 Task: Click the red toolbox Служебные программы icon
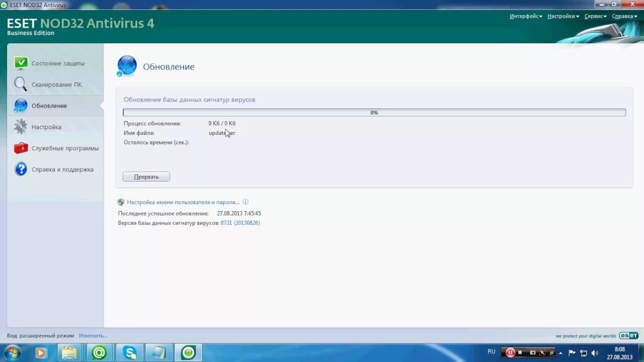coord(21,148)
